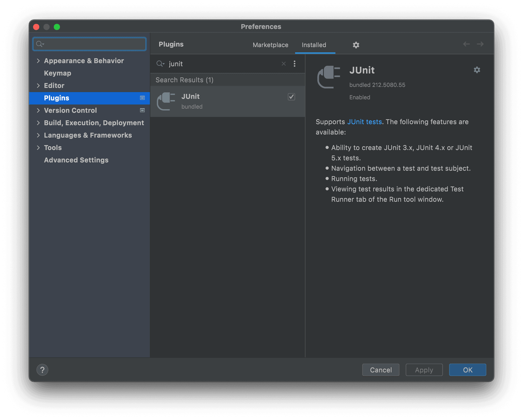Disable the JUnit plugin checkbox
The height and width of the screenshot is (420, 523).
(291, 97)
